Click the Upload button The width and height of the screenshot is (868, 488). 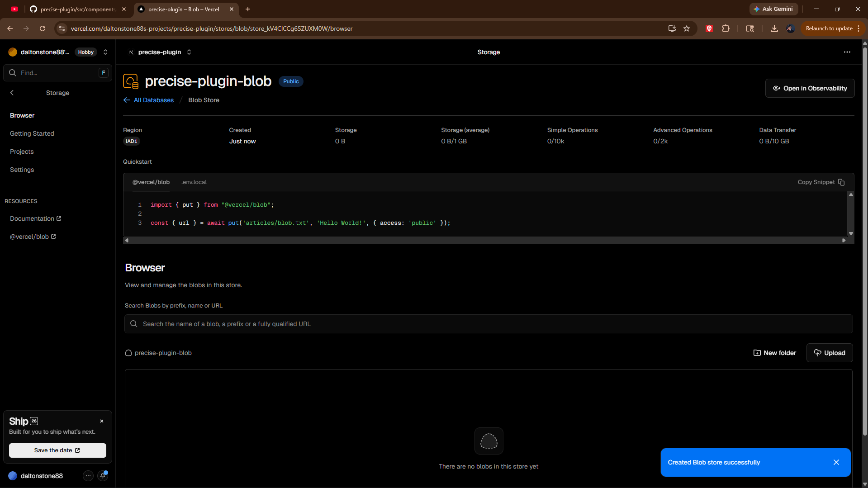click(829, 353)
